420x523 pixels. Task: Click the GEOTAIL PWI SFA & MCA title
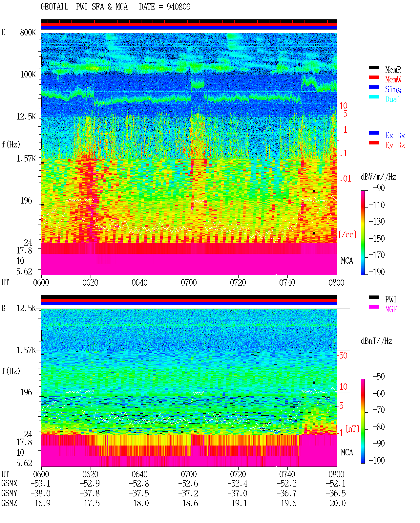tap(84, 7)
